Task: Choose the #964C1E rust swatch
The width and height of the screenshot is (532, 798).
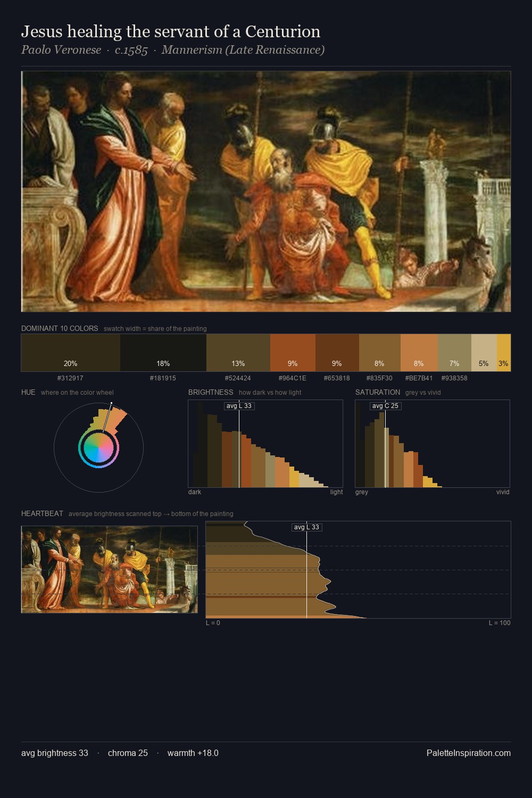Action: coord(293,353)
